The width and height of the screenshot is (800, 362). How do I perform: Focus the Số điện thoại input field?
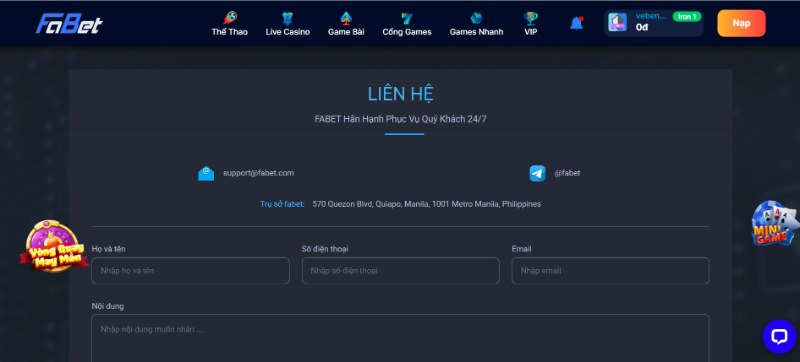[x=401, y=271]
